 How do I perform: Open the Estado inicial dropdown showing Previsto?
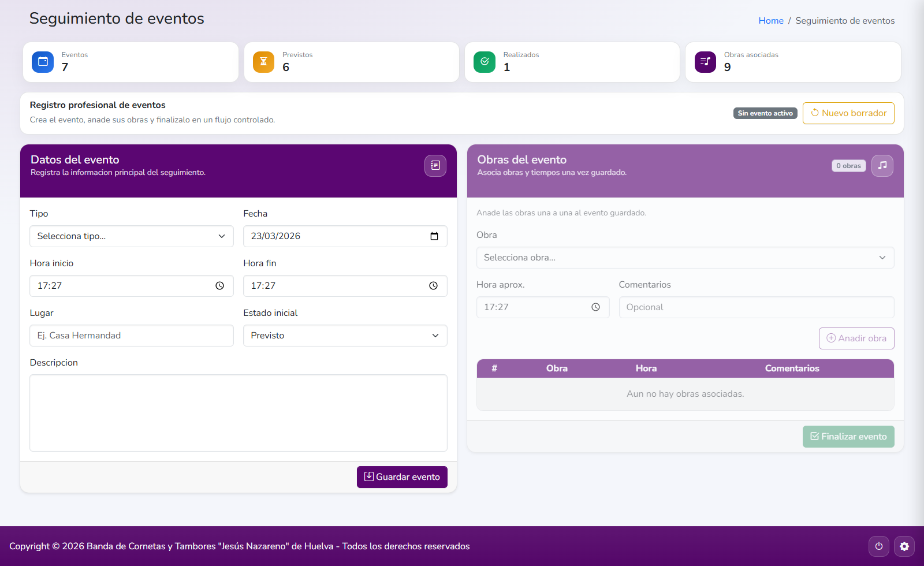[345, 335]
